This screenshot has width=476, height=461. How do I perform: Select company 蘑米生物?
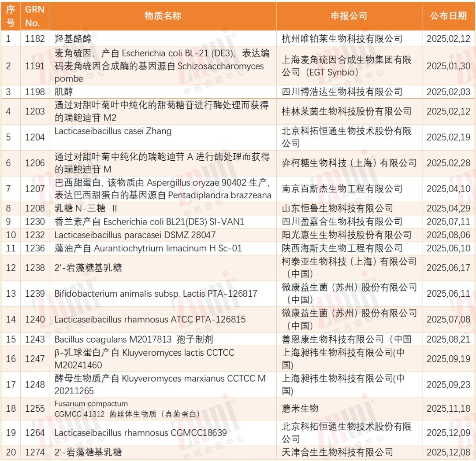[300, 409]
